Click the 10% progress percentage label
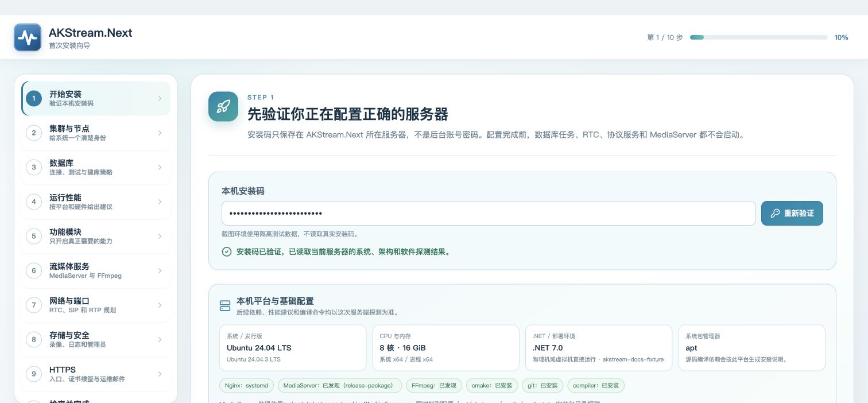Screen dimensions: 868x403 pyautogui.click(x=841, y=37)
